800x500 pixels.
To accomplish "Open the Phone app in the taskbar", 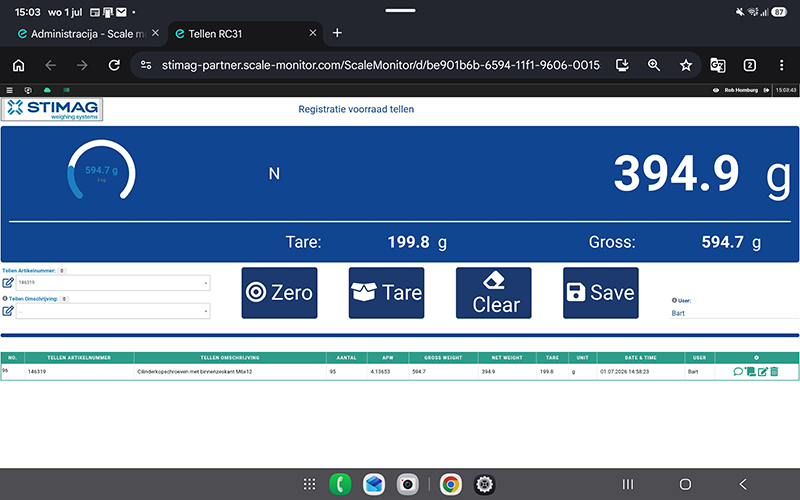I will click(340, 484).
